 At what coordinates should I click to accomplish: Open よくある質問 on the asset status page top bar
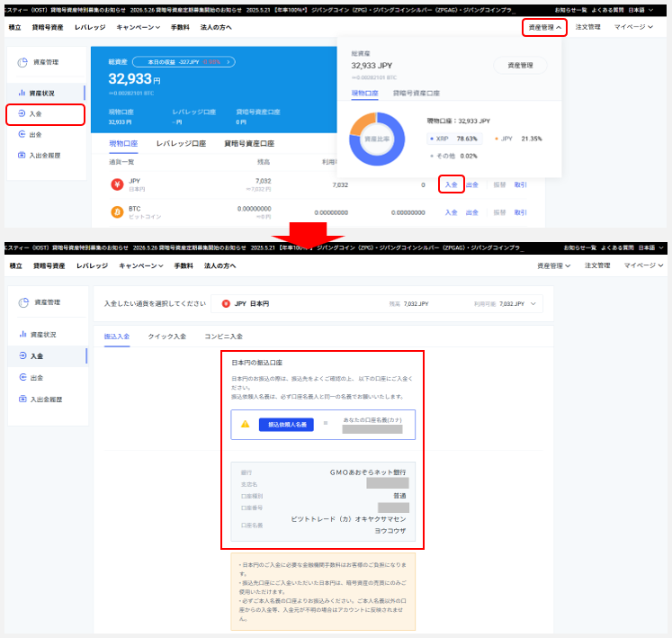608,10
